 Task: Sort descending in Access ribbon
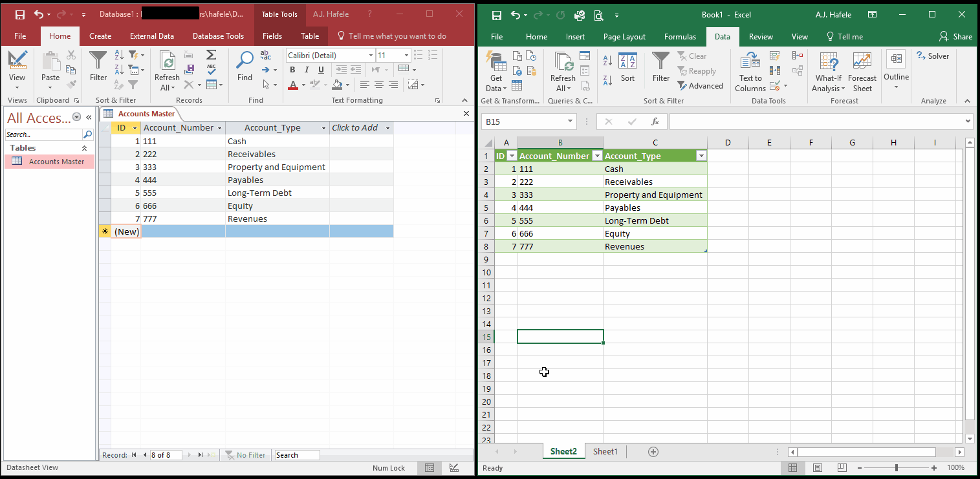[119, 70]
